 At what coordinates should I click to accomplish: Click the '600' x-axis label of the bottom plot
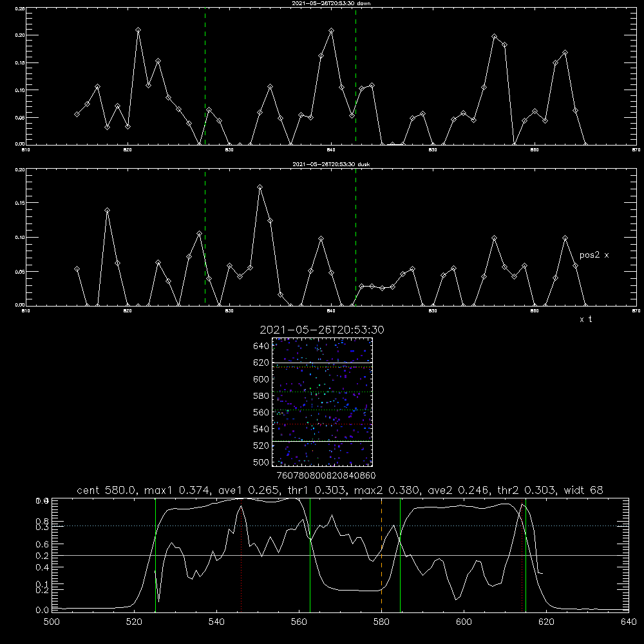click(x=464, y=622)
